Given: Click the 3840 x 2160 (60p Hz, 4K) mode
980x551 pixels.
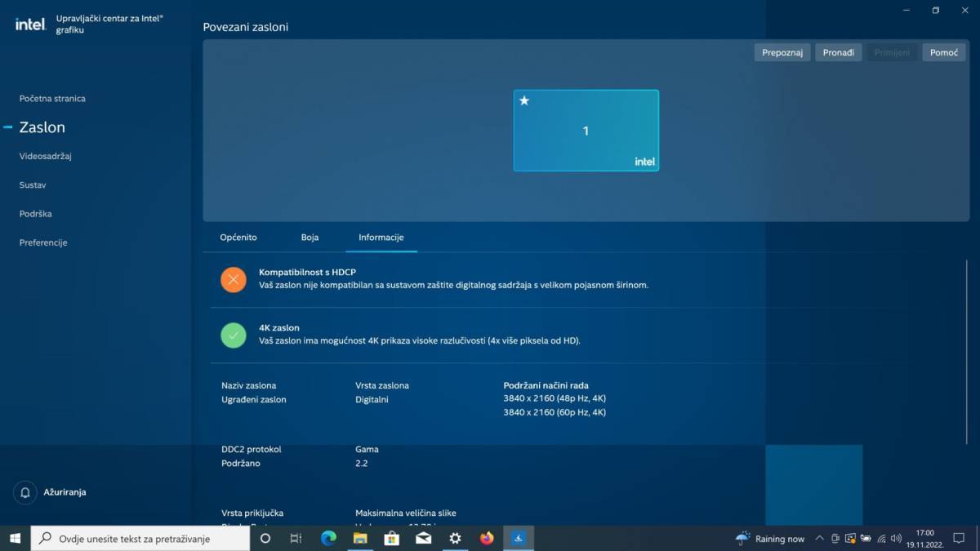Looking at the screenshot, I should click(x=555, y=412).
